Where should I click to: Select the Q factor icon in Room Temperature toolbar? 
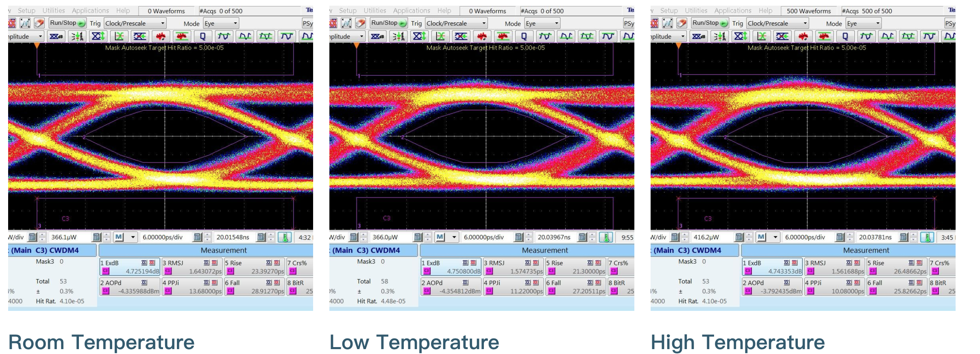coord(203,36)
